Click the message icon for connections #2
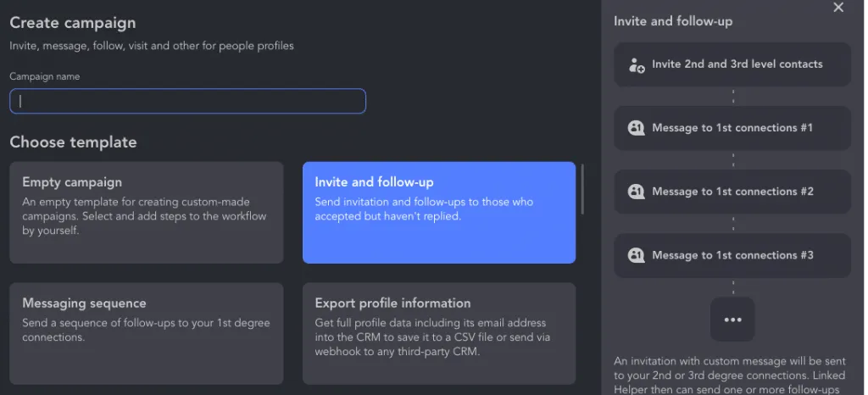The image size is (868, 395). point(636,192)
